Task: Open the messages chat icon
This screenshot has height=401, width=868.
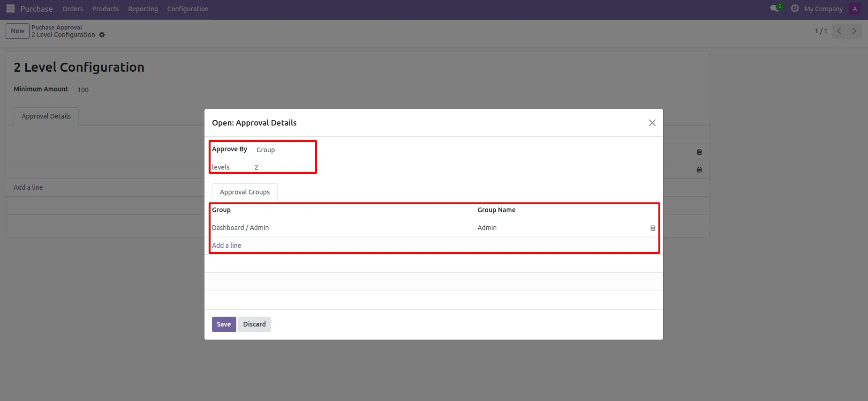Action: click(775, 9)
